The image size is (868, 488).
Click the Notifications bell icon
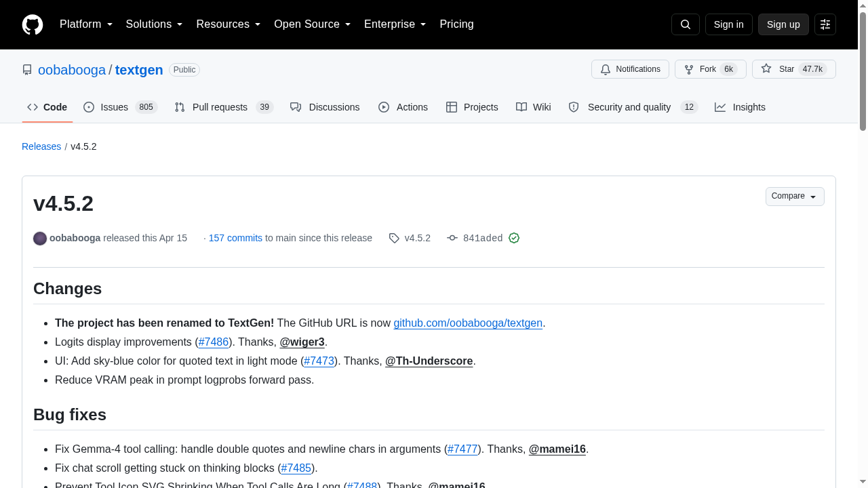click(606, 69)
